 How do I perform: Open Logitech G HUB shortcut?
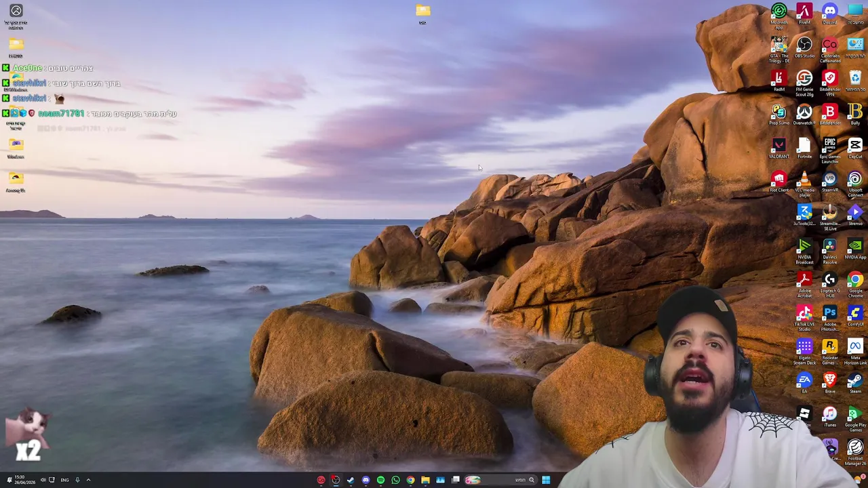point(830,285)
